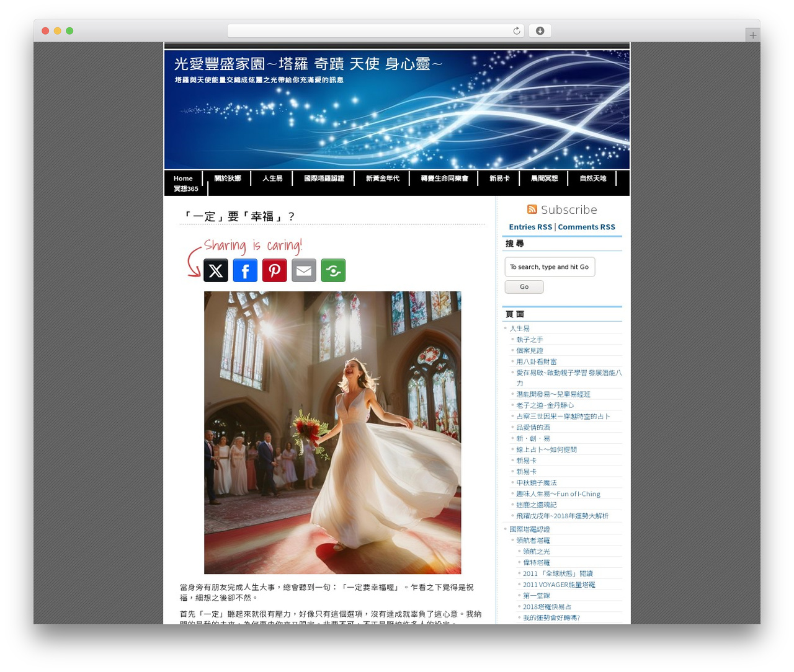Pin the post on Pinterest
The height and width of the screenshot is (672, 794).
pyautogui.click(x=274, y=270)
